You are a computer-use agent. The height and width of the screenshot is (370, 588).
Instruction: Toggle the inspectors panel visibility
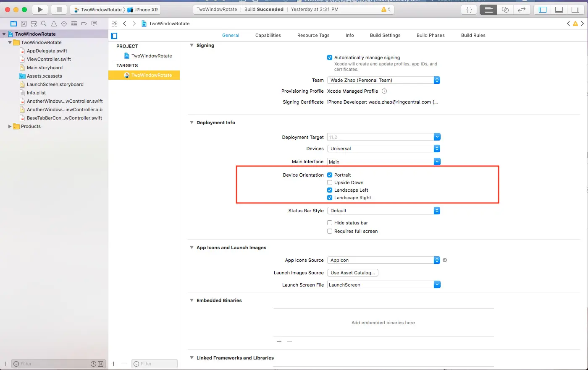[575, 9]
